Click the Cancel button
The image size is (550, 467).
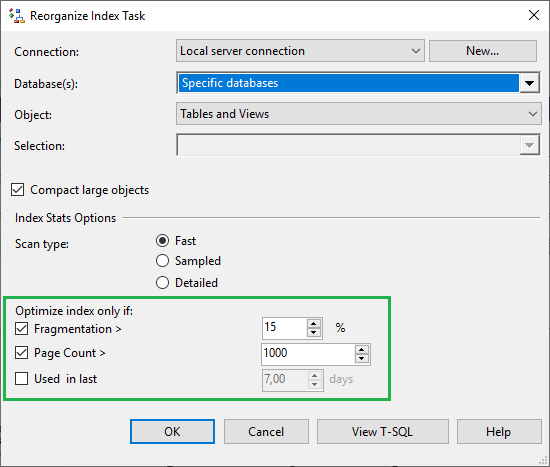(266, 432)
